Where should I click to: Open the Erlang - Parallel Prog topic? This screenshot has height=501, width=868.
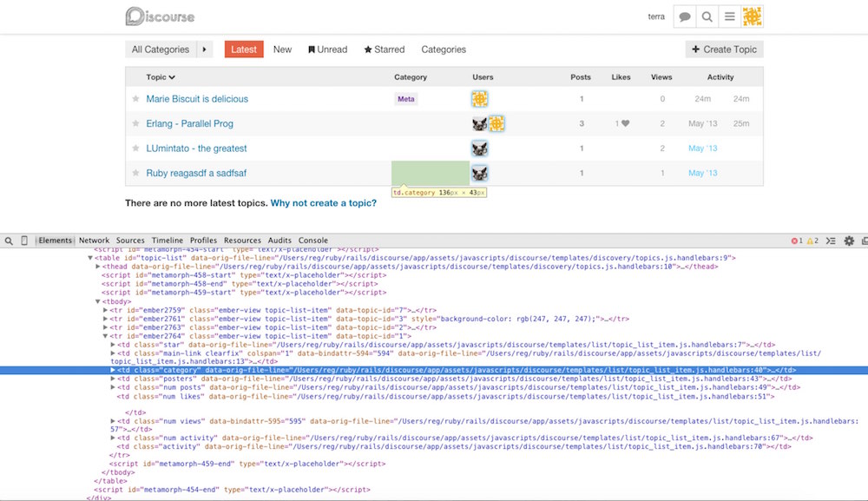tap(189, 123)
